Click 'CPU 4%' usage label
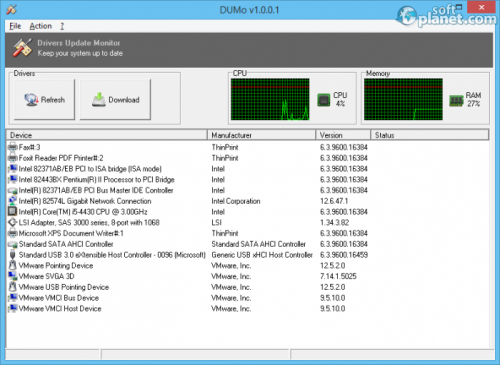Screen dimensions: 500x365 (x=340, y=99)
